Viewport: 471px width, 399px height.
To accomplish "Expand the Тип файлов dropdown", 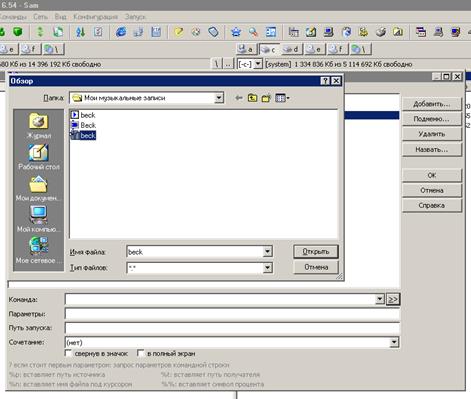I will 267,267.
